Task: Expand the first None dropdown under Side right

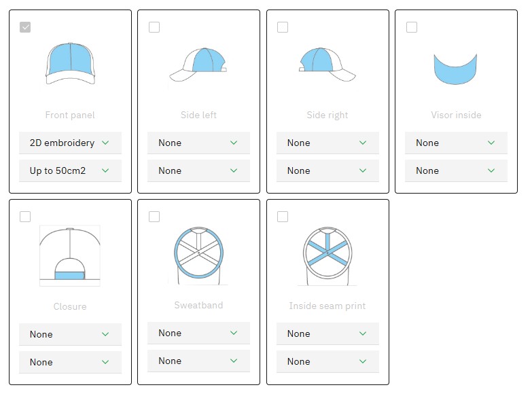Action: [327, 143]
